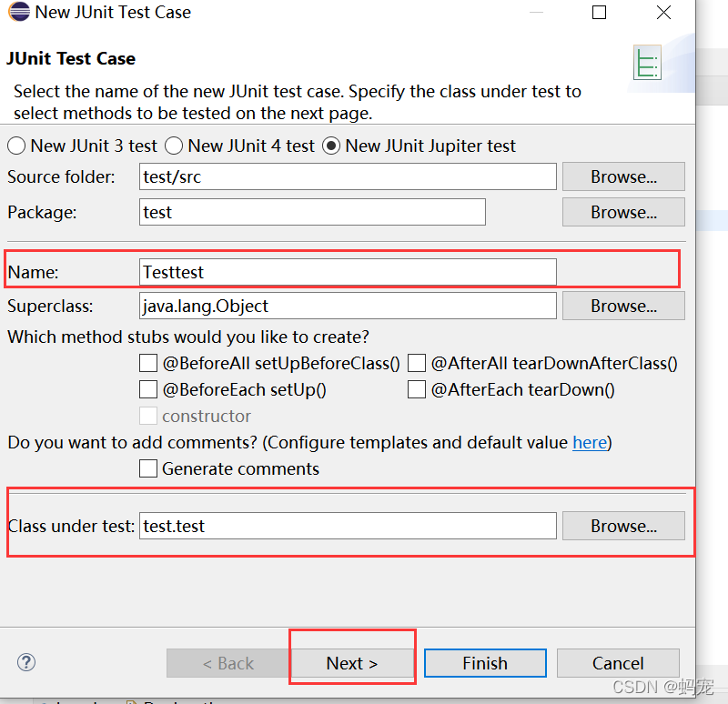Tick the @BeforeEach setUp() checkbox
The height and width of the screenshot is (704, 728).
(x=148, y=389)
